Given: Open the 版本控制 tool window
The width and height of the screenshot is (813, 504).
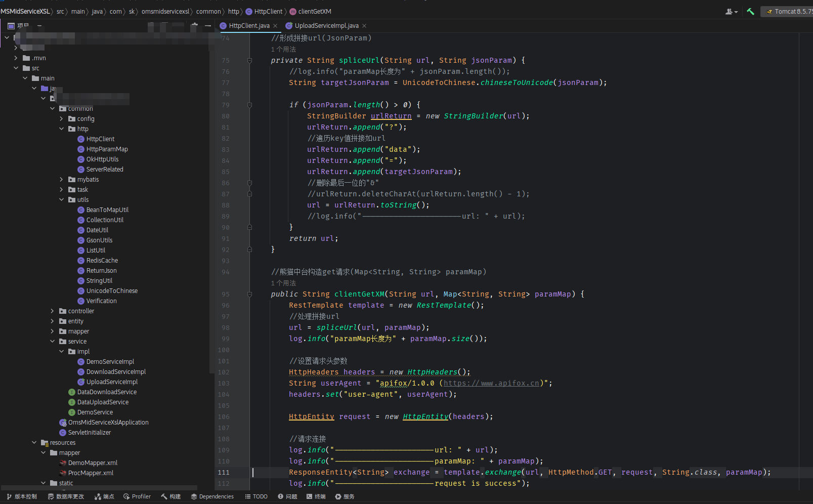Looking at the screenshot, I should click(22, 496).
